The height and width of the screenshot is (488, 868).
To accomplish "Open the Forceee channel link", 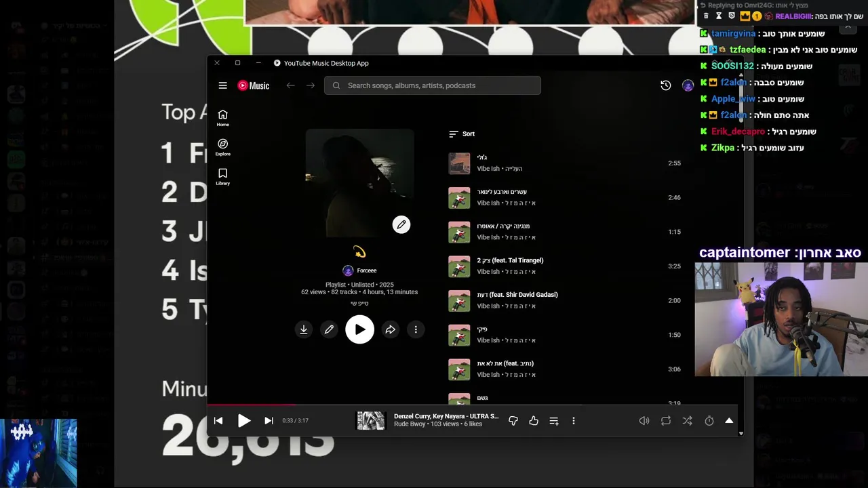I will tap(359, 270).
